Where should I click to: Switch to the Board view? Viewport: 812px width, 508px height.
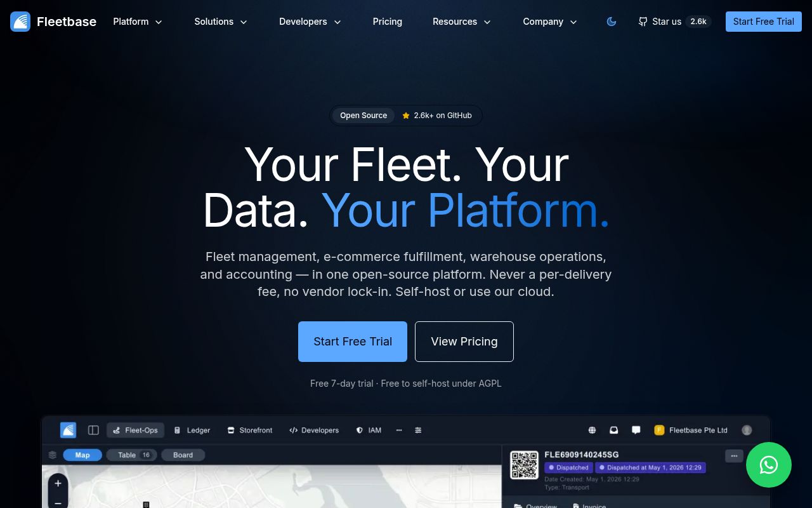[183, 455]
